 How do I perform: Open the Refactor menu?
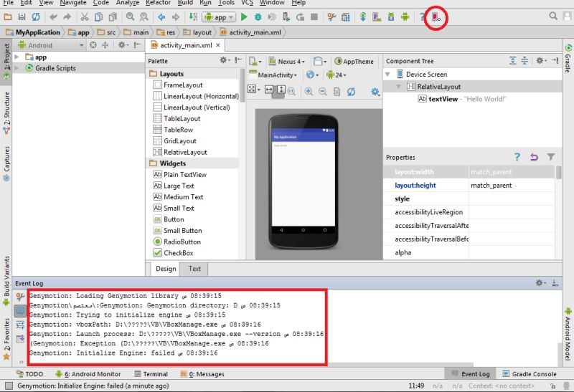tap(158, 3)
